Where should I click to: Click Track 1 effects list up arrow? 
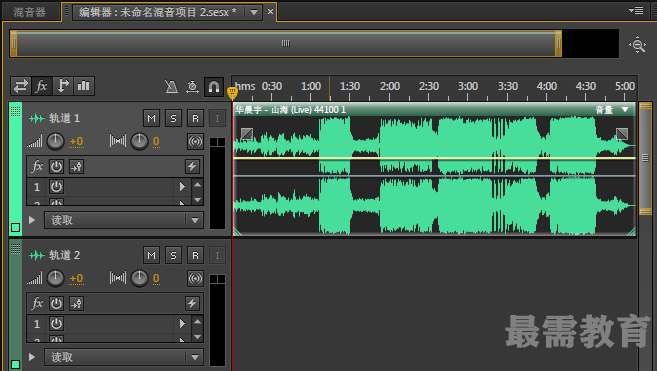(x=197, y=184)
